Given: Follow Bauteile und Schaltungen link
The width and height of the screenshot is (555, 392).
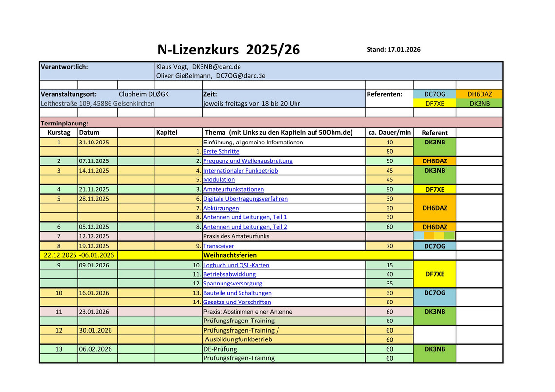Looking at the screenshot, I should tap(238, 293).
